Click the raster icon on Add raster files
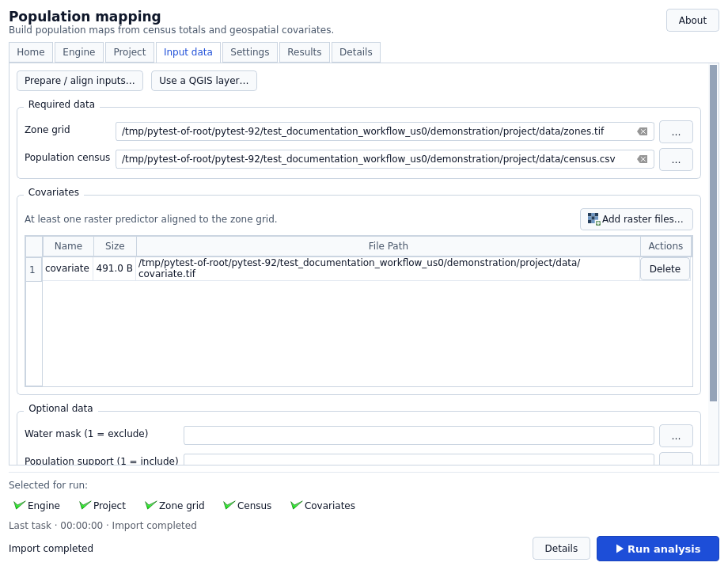 [593, 218]
